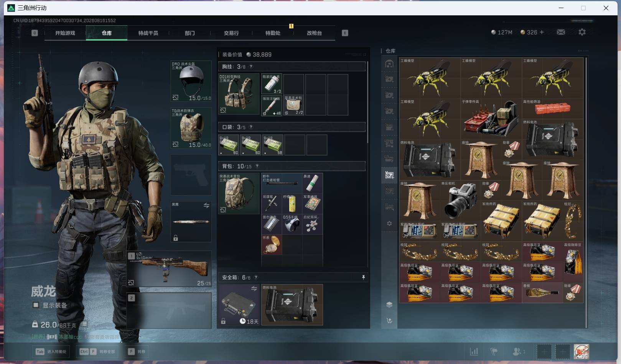This screenshot has height=364, width=621.
Task: Open the flag icon in bottom bar
Action: (x=494, y=351)
